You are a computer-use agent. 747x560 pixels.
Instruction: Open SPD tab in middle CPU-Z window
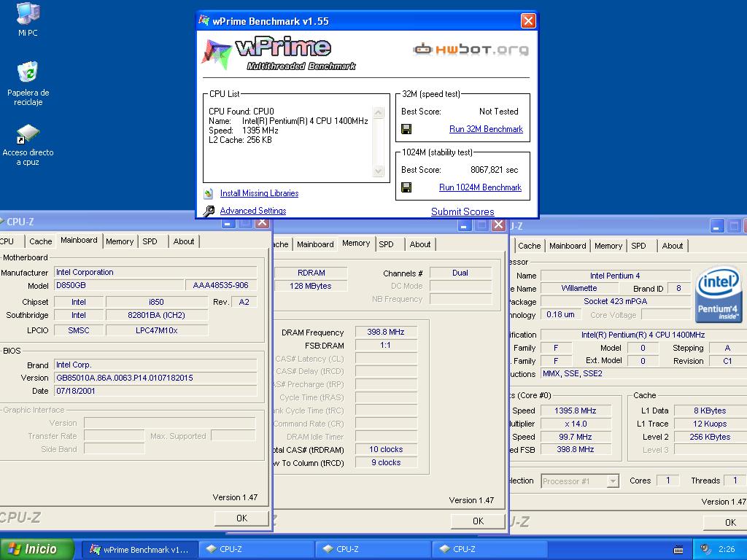point(387,244)
